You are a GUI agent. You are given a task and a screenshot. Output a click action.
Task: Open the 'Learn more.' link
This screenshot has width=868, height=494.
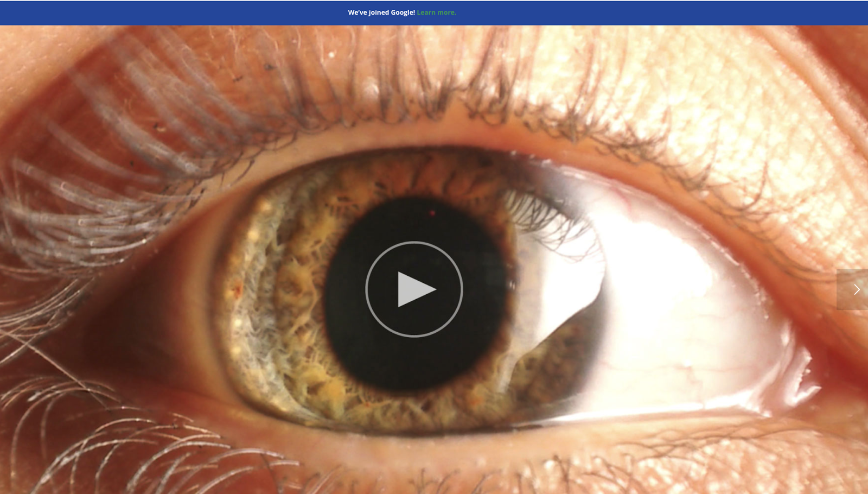click(x=436, y=12)
